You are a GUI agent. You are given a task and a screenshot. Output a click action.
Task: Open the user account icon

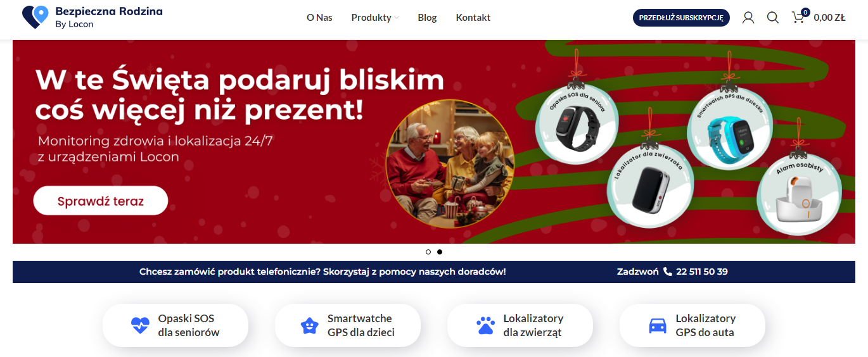[x=748, y=18]
